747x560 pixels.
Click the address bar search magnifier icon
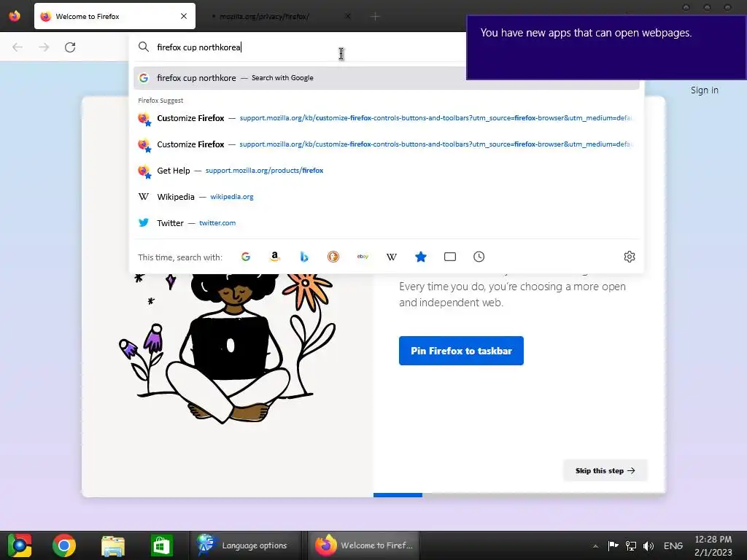coord(144,47)
